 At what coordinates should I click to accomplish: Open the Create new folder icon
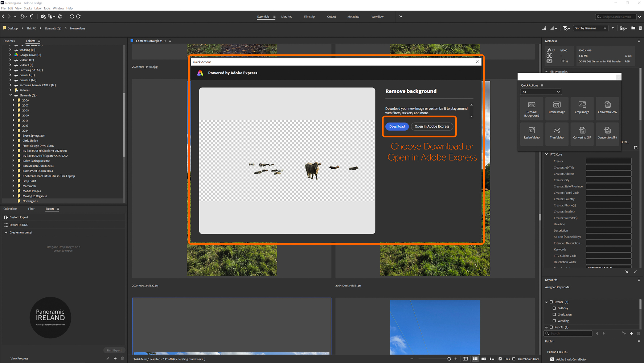[x=633, y=28]
